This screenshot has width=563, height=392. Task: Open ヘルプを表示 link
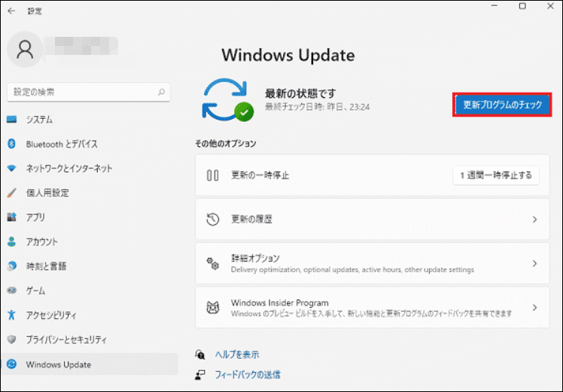(x=237, y=354)
